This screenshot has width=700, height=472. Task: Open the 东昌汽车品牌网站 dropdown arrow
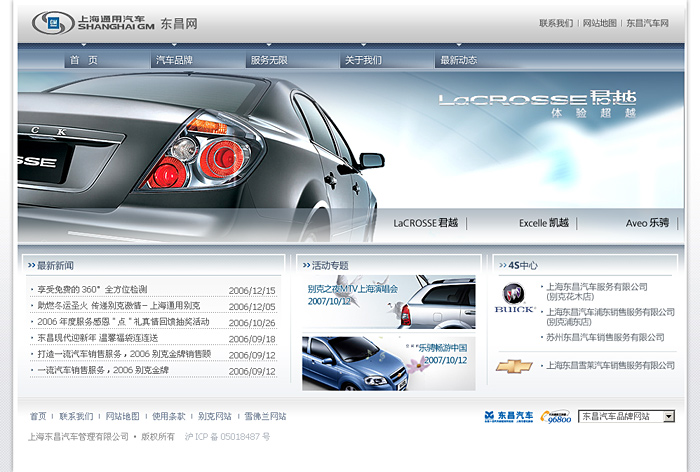tap(668, 416)
